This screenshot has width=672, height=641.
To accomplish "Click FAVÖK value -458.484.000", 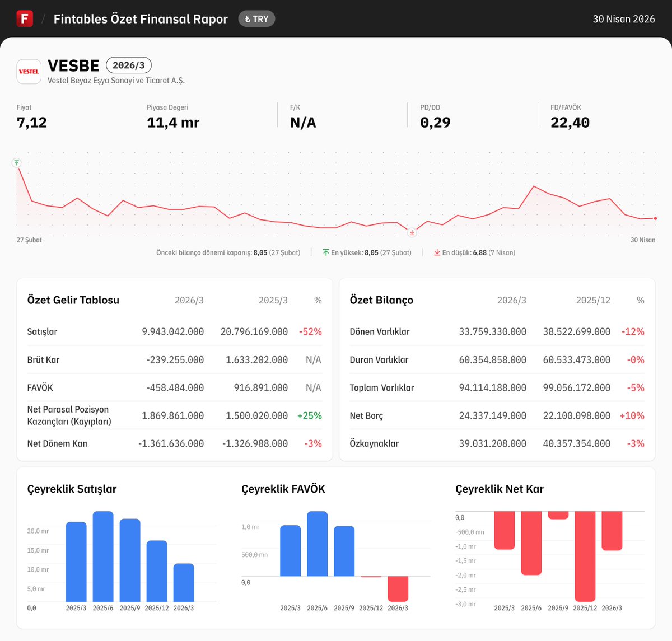I will 175,387.
